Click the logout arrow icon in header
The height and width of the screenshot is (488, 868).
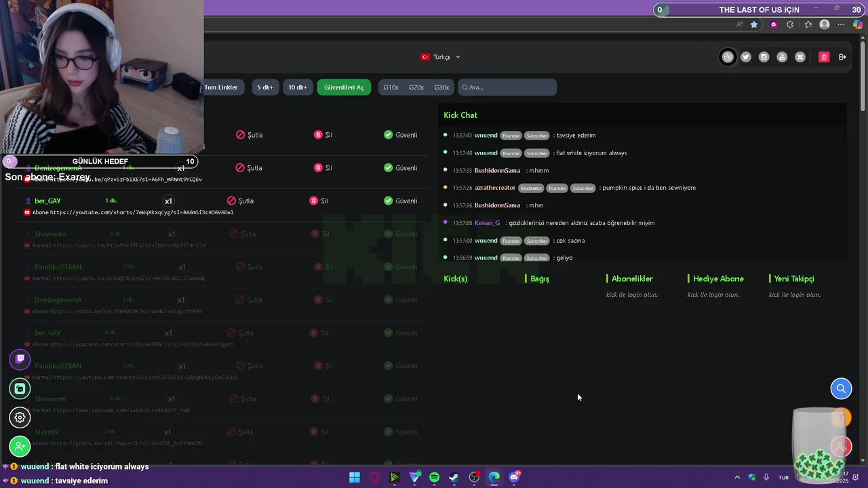(842, 57)
